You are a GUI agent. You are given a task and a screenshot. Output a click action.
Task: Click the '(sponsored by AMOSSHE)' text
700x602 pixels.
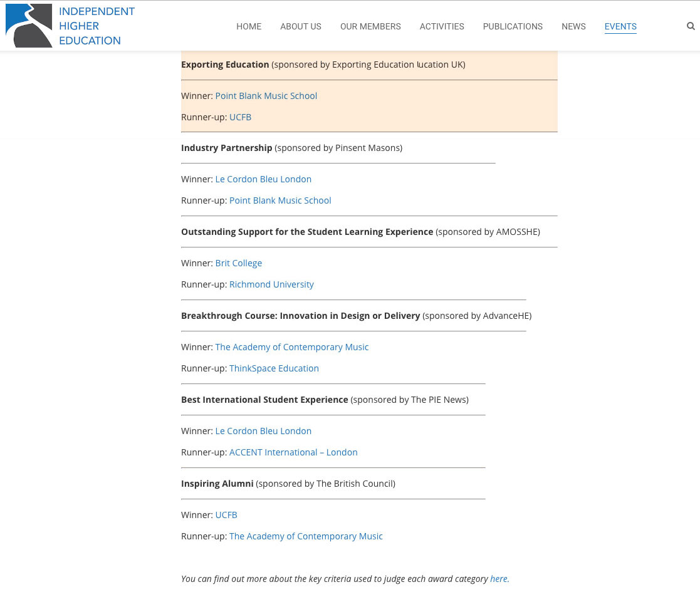tap(488, 232)
